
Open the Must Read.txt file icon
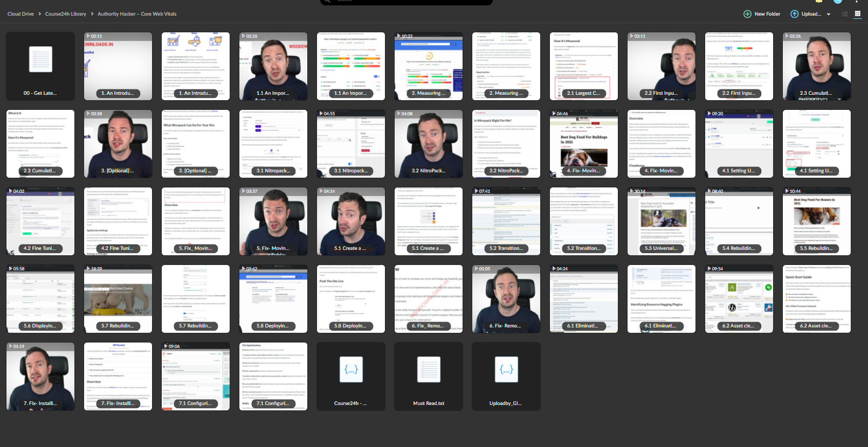point(429,370)
